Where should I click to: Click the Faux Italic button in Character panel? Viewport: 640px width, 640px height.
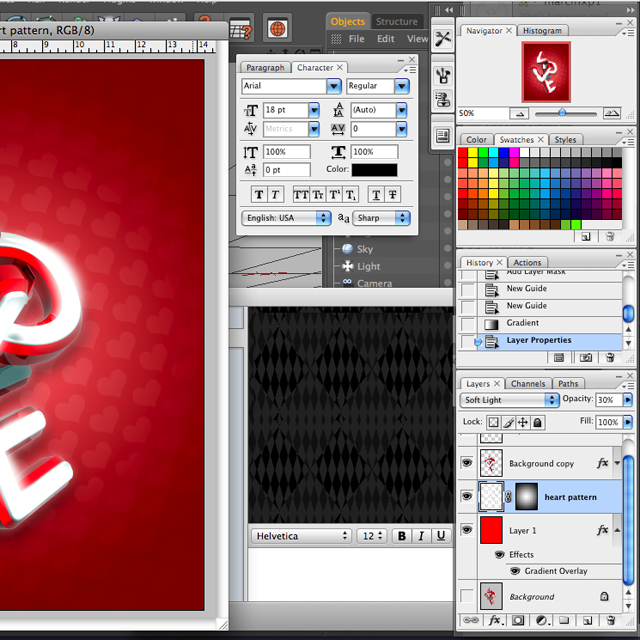275,195
